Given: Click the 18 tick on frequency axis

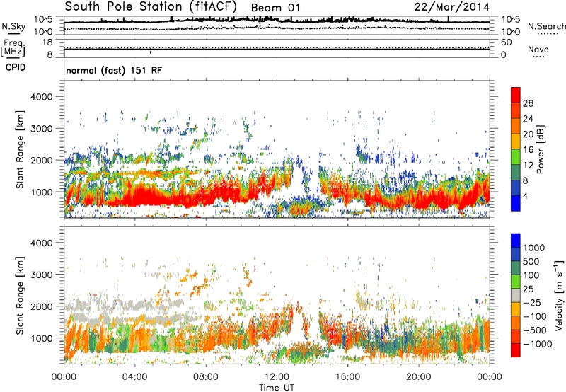Looking at the screenshot, I should 47,42.
